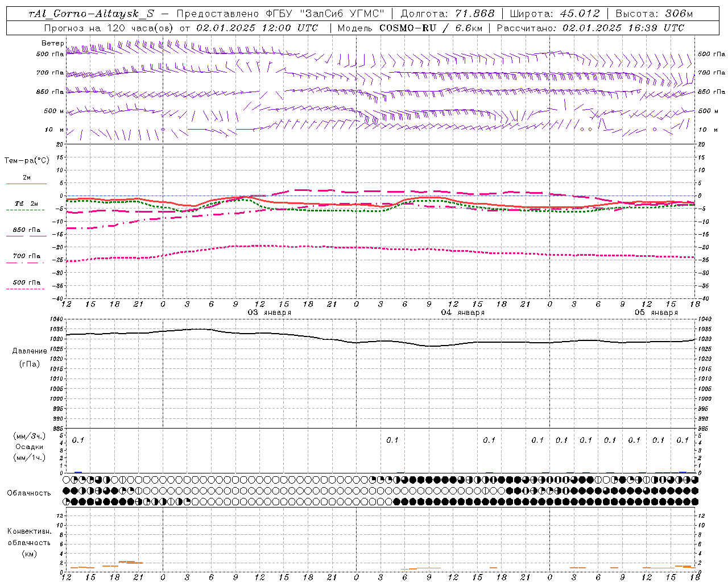Click the red solid line sample under 2м
728x582 pixels.
tap(26, 184)
